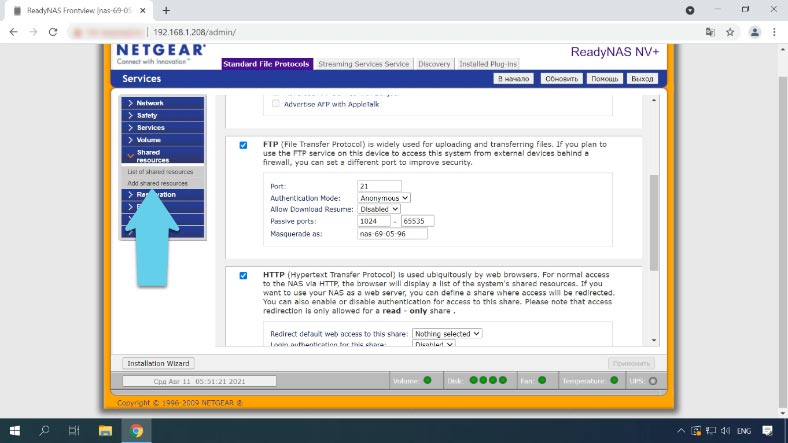The image size is (788, 443).
Task: Click the Помощь button
Action: [x=604, y=79]
